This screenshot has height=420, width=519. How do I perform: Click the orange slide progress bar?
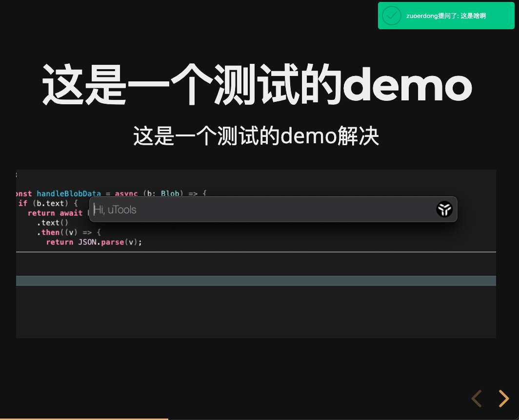point(84,419)
